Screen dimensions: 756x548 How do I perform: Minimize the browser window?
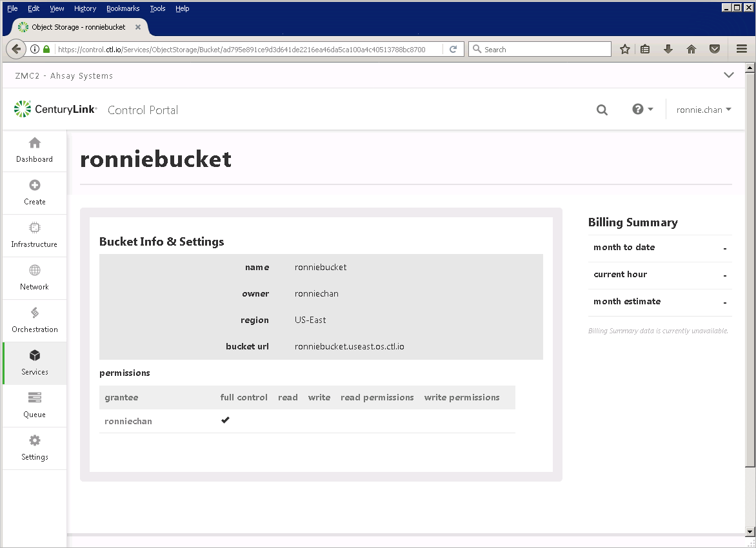(x=726, y=7)
